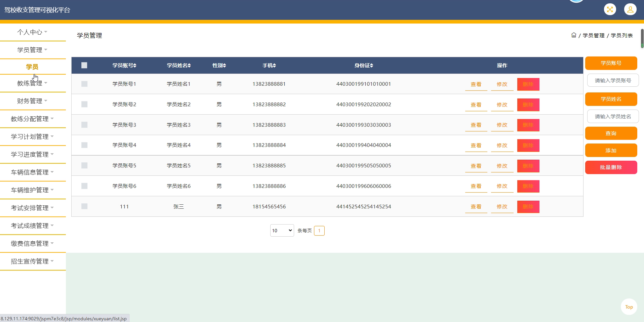Viewport: 644px width, 322px height.
Task: Expand the 教练分配管理 sidebar menu
Action: click(x=33, y=119)
